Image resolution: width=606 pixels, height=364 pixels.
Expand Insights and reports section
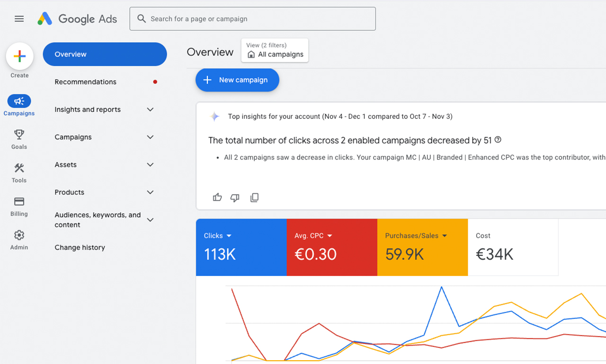click(150, 109)
